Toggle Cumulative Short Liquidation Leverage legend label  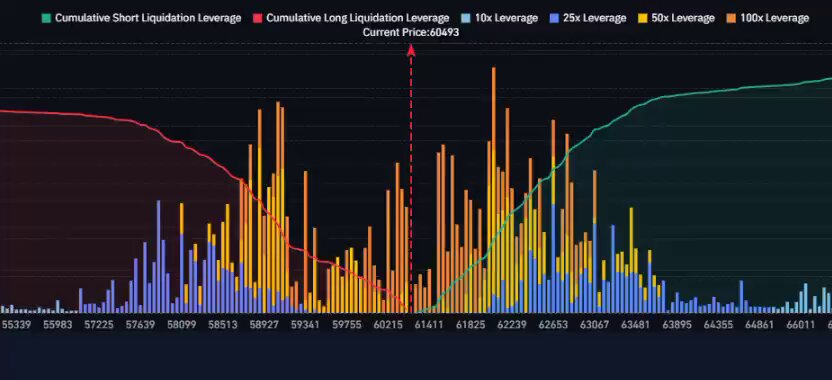[x=148, y=18]
